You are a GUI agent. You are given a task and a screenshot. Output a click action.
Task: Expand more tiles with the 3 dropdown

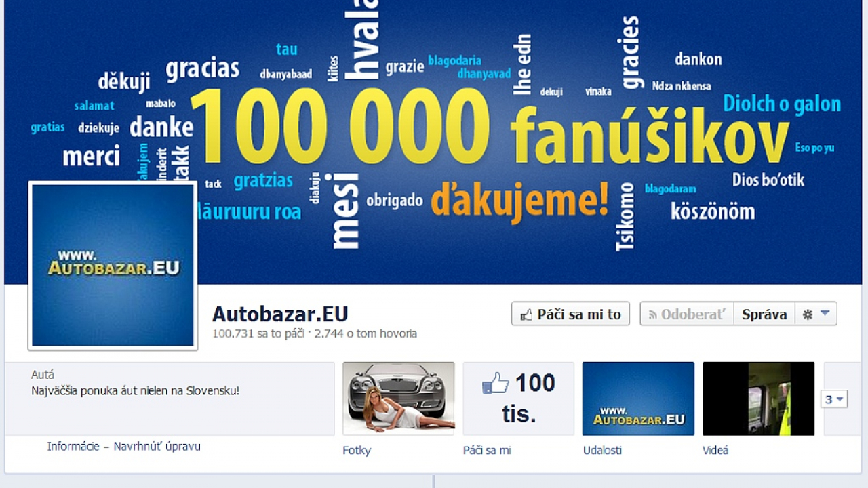click(x=834, y=399)
